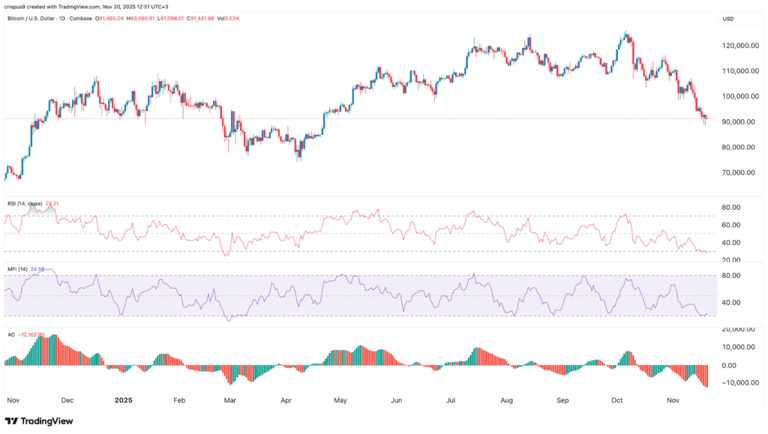This screenshot has width=768, height=434.
Task: Click the '100,000.00' price axis label
Action: 741,96
